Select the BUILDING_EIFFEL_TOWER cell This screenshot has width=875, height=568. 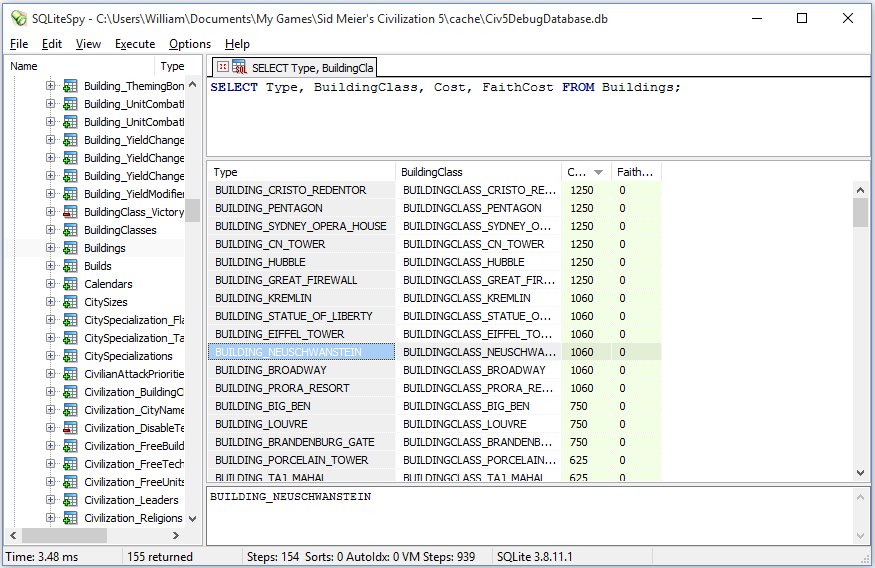302,334
